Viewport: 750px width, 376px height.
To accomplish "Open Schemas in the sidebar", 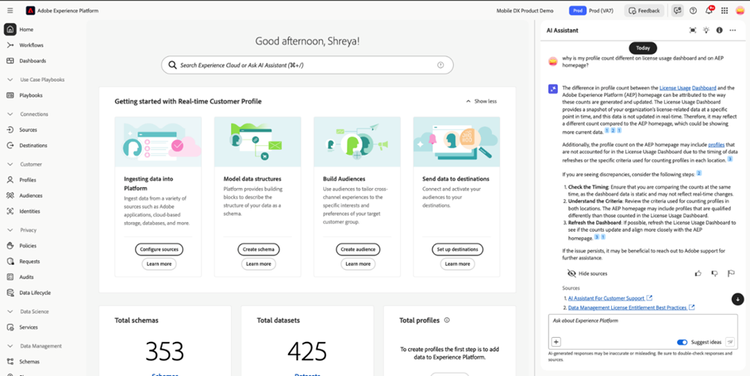I will [x=29, y=362].
